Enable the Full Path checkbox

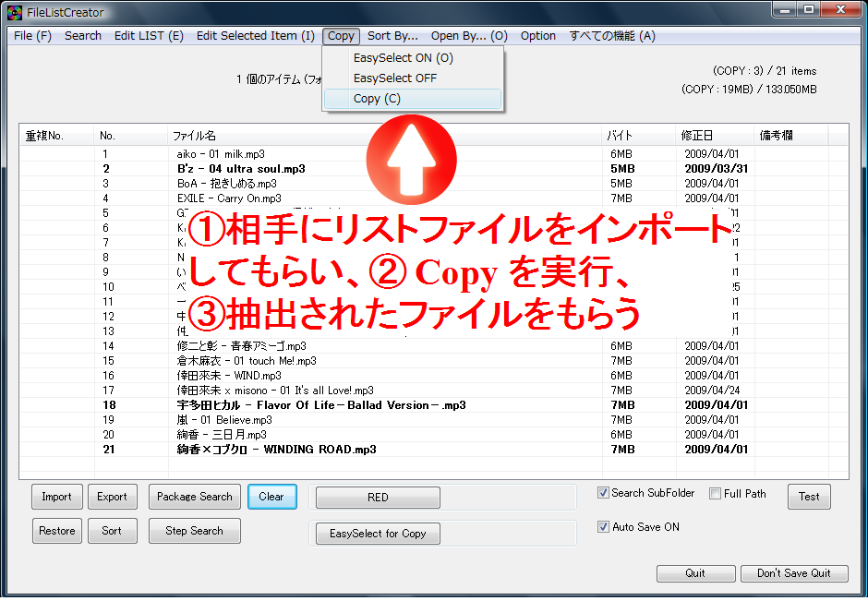pyautogui.click(x=714, y=494)
